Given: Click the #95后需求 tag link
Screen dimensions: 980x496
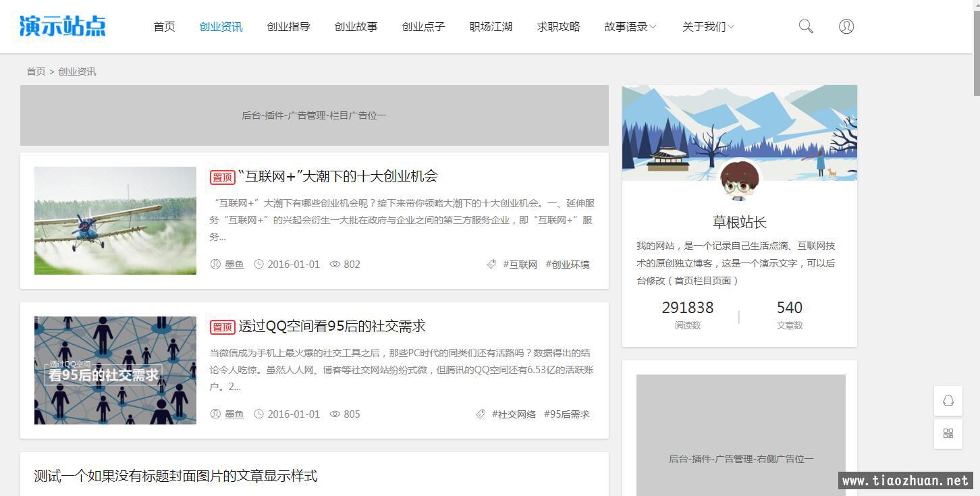Looking at the screenshot, I should point(566,414).
